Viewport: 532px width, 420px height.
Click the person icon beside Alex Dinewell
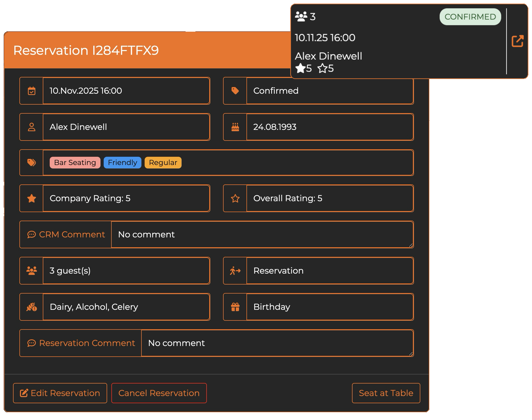point(31,127)
